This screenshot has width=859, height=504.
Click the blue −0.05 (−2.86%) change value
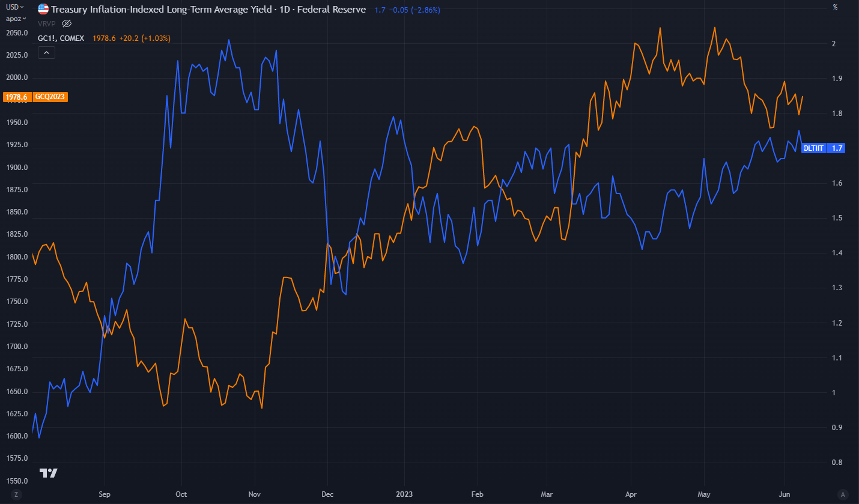point(414,10)
